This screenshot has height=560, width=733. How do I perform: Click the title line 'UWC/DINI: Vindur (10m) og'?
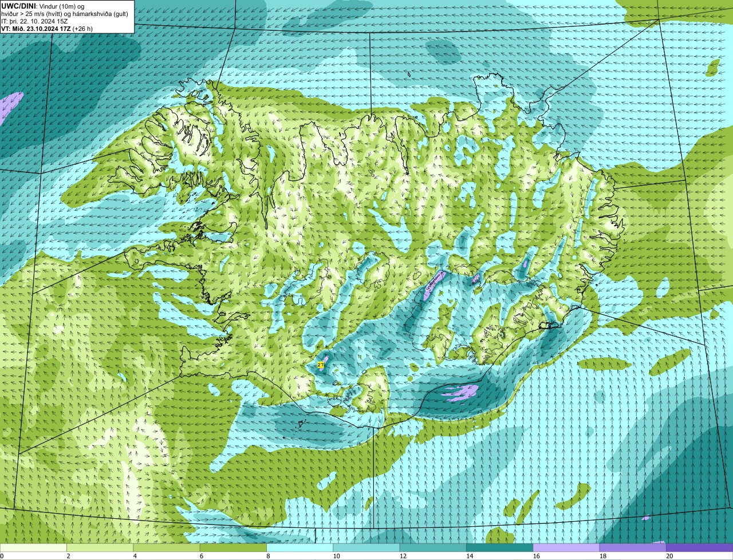pos(42,6)
